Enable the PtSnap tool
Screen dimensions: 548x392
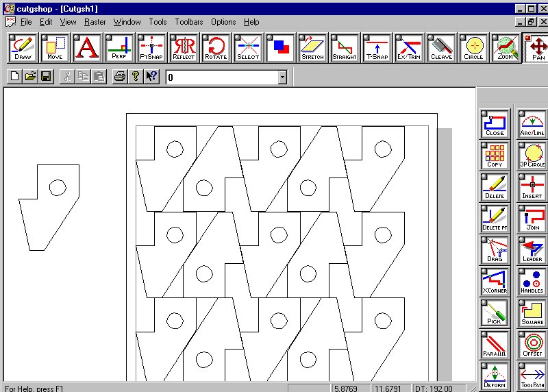151,48
